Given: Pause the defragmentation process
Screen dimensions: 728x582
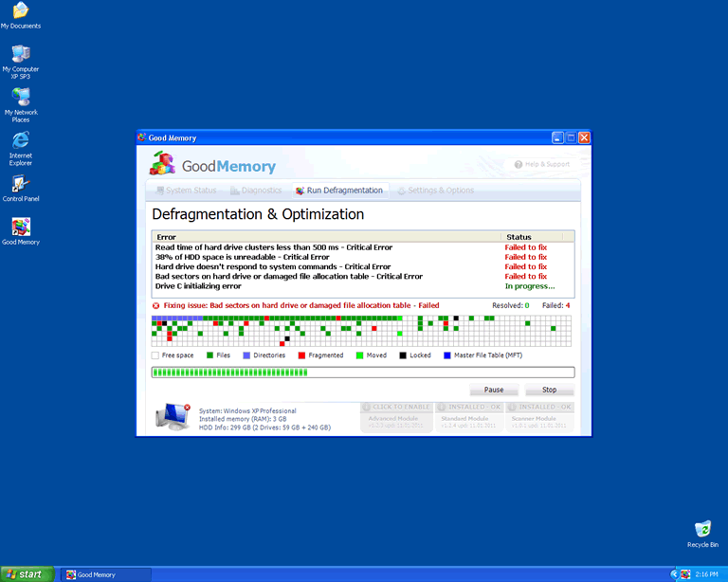Looking at the screenshot, I should coord(494,390).
